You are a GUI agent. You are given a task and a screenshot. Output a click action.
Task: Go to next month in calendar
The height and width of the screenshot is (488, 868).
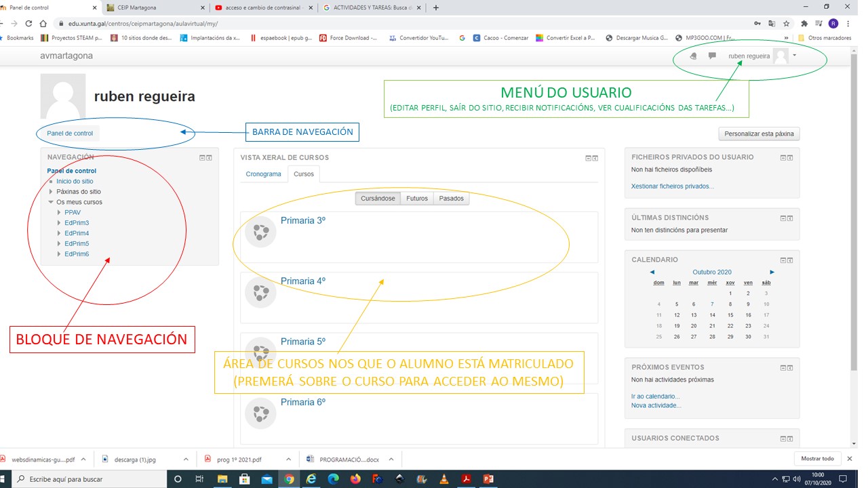pos(772,272)
